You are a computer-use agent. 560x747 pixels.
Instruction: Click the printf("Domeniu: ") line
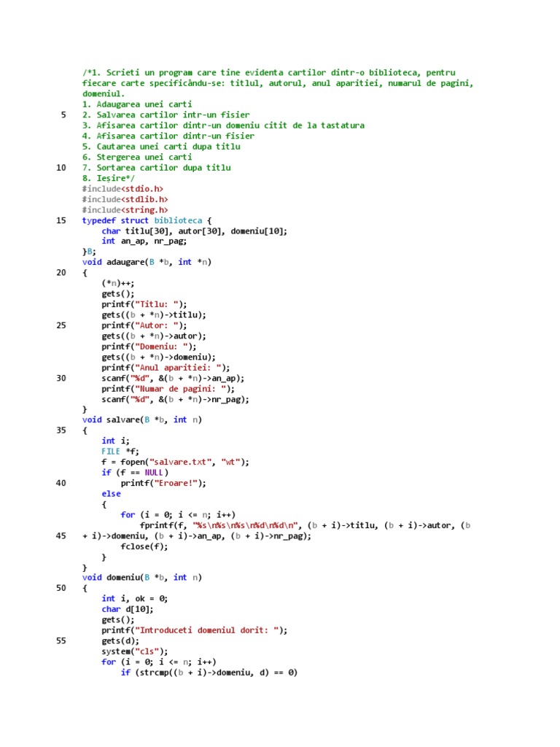click(x=149, y=347)
